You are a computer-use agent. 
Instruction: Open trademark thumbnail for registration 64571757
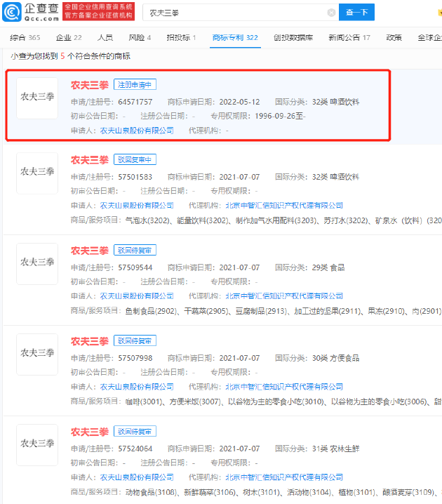point(37,98)
